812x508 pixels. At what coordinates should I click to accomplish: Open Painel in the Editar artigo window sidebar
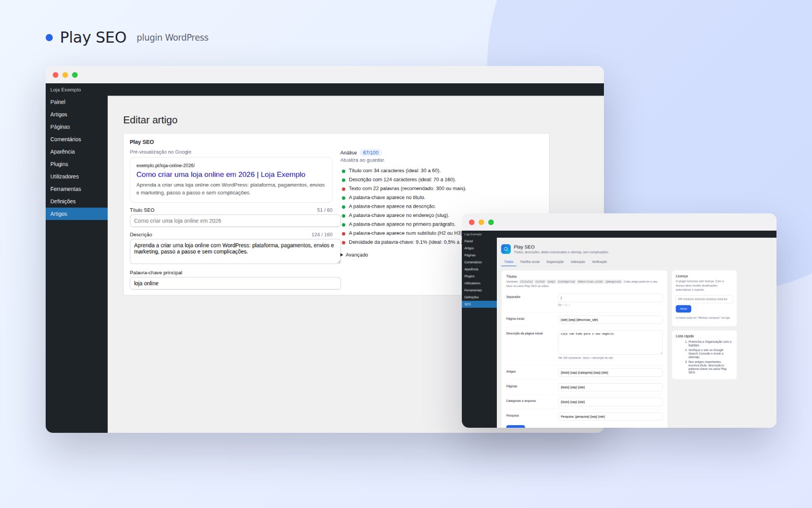click(x=77, y=102)
